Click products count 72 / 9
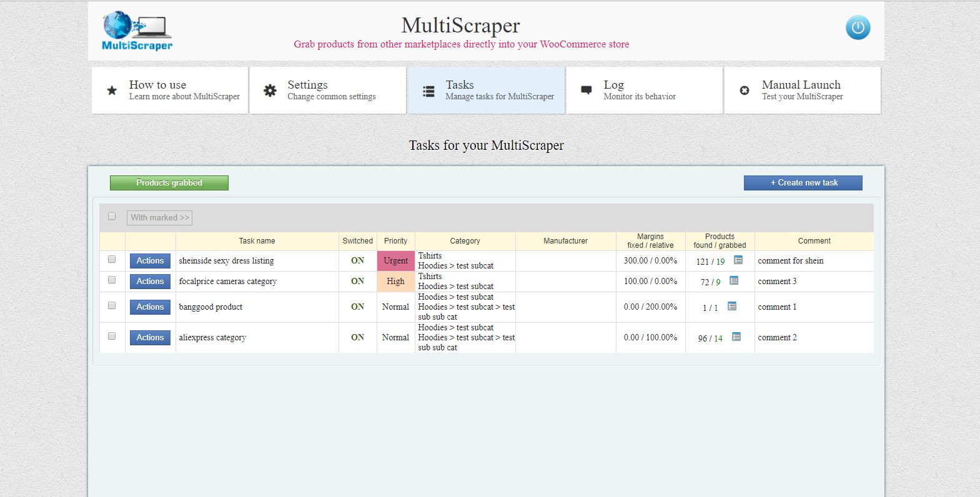Screen dimensions: 980x497 711,283
